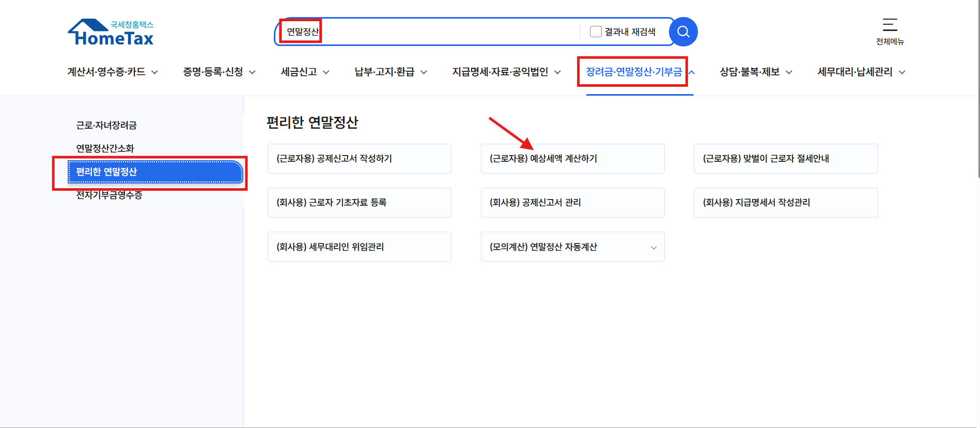Expand chevron next to 지급명세·자료·공익법인
Image resolution: width=980 pixels, height=428 pixels.
[x=557, y=72]
